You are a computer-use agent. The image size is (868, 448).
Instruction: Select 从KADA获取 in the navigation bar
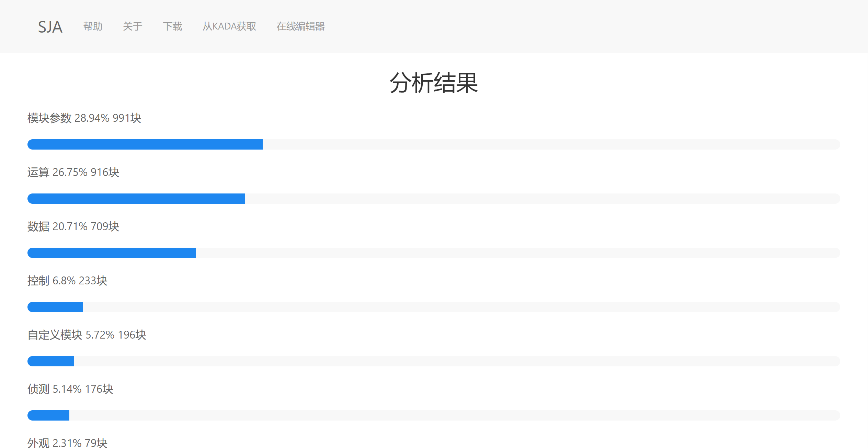(229, 26)
